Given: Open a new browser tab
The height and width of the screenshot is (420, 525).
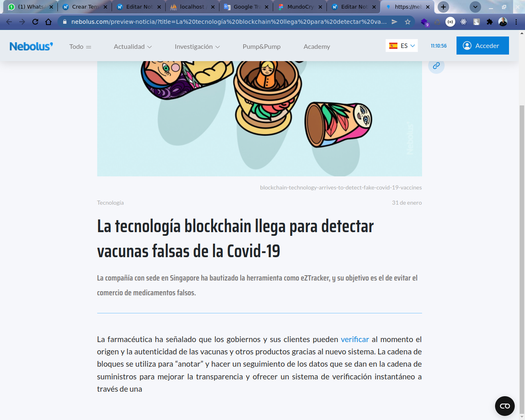Looking at the screenshot, I should point(443,7).
